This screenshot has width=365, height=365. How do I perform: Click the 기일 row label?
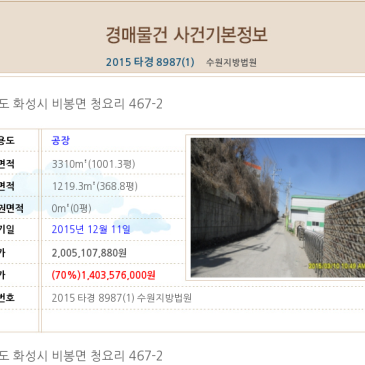point(7,229)
